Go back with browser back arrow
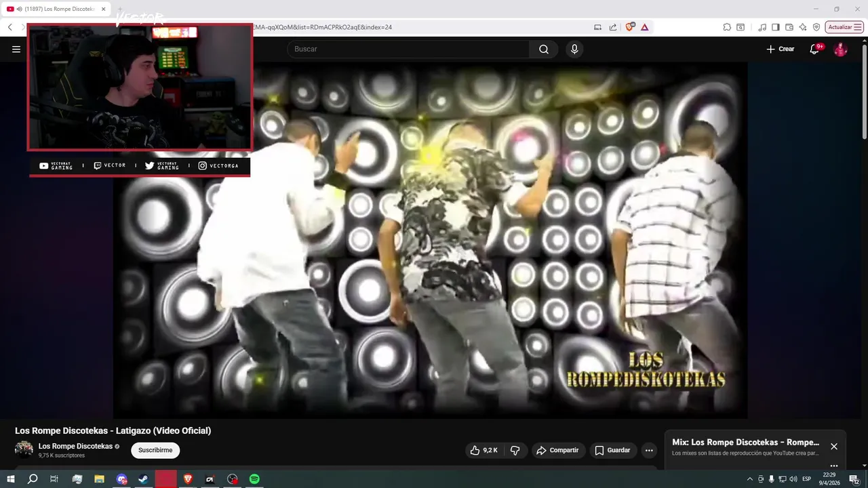 click(9, 27)
